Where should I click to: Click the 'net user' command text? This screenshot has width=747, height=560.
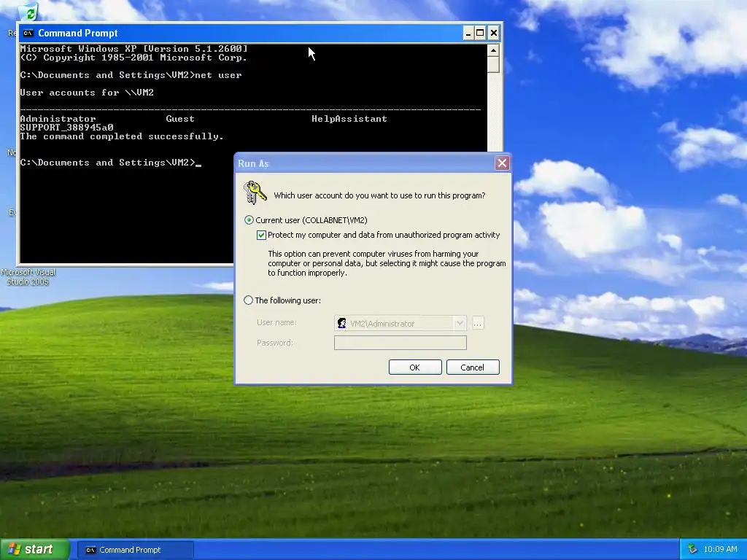click(218, 75)
